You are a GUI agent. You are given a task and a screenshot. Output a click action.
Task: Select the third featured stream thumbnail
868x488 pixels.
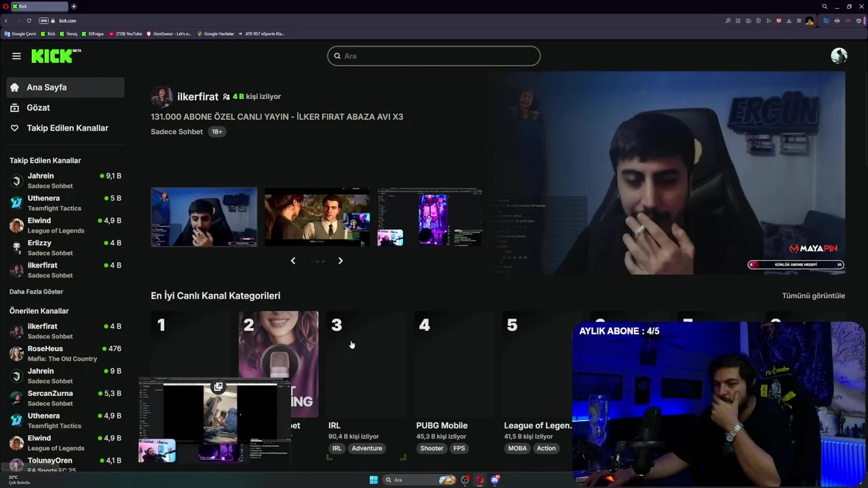[430, 217]
